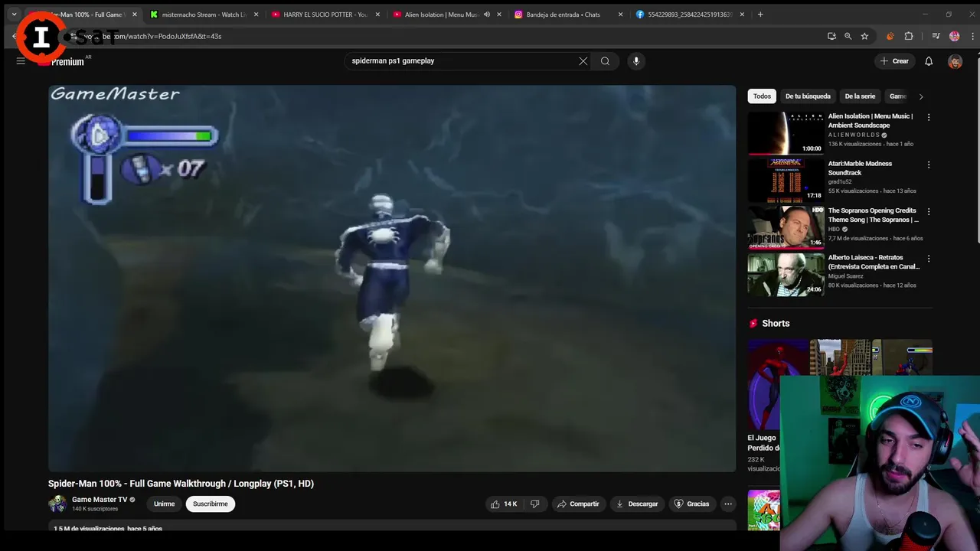
Task: Select the 'De la serie' filter chip
Action: 860,96
